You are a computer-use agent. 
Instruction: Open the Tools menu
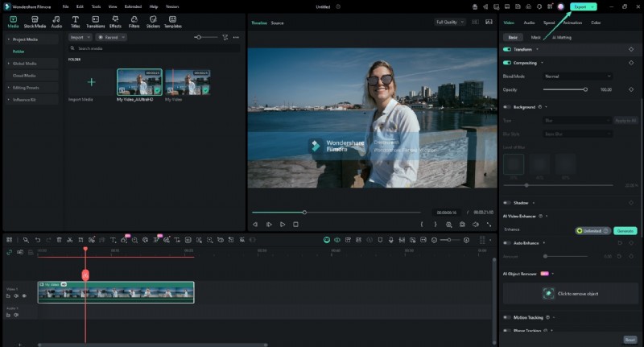(x=96, y=6)
